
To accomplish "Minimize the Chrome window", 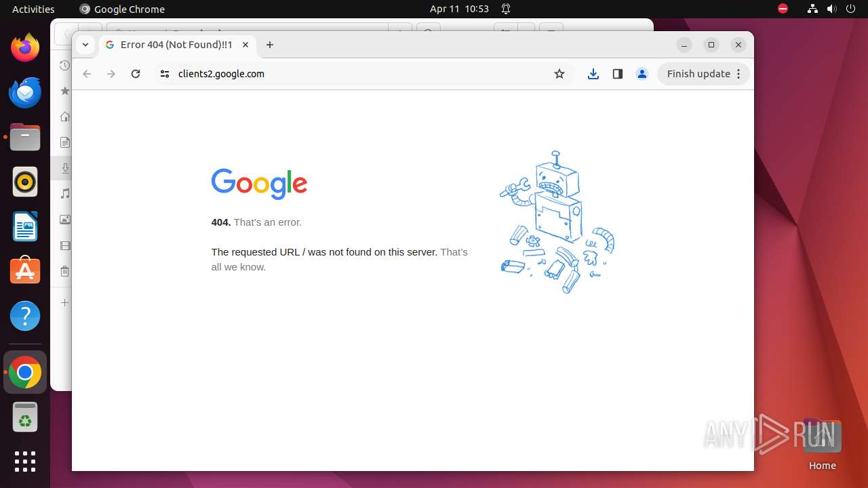I will coord(684,45).
